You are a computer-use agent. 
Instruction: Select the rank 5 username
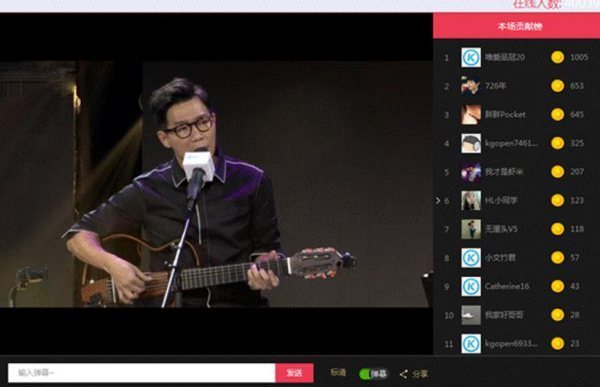click(x=504, y=172)
